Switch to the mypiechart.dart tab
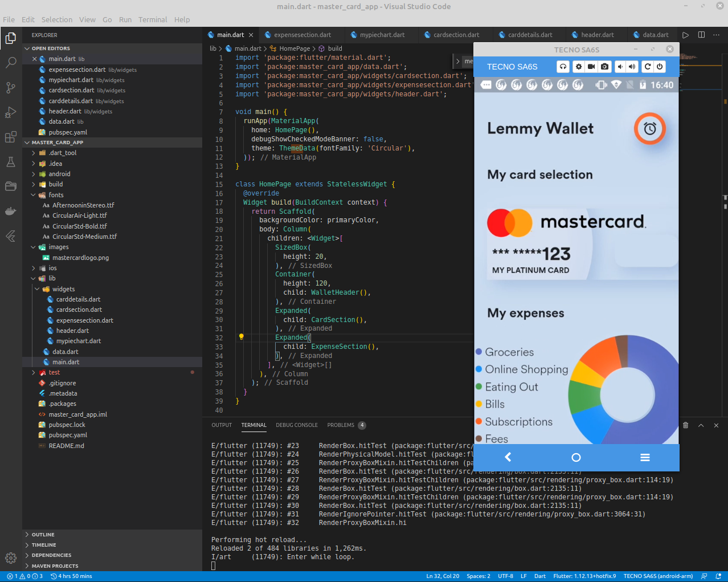Image resolution: width=728 pixels, height=582 pixels. coord(382,35)
